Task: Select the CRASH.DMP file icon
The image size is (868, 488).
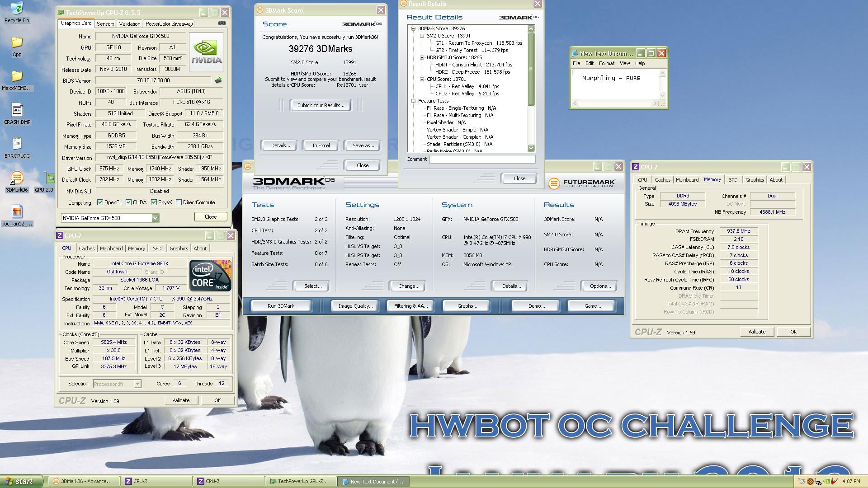Action: tap(17, 110)
